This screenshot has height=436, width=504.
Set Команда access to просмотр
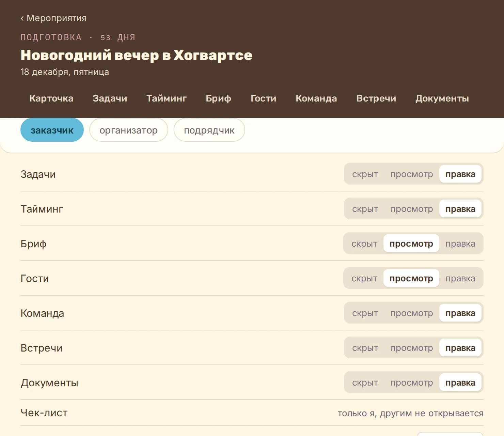pos(412,313)
